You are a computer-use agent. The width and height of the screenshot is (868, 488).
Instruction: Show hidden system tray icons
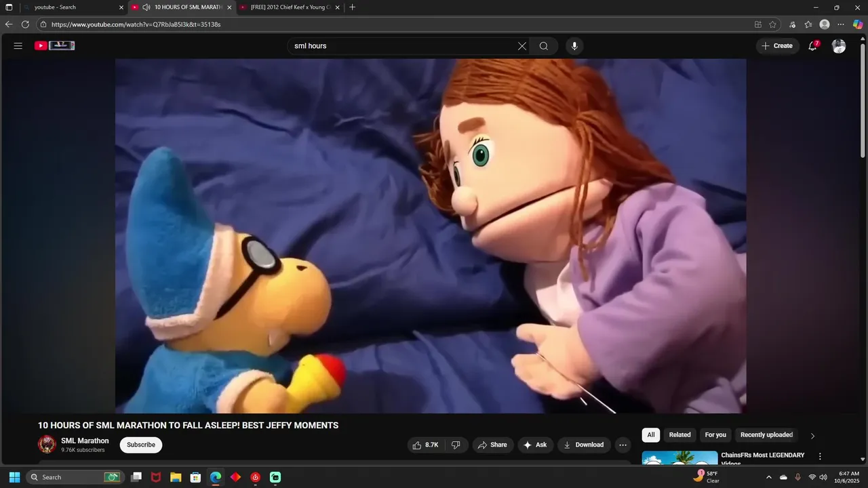coord(768,477)
